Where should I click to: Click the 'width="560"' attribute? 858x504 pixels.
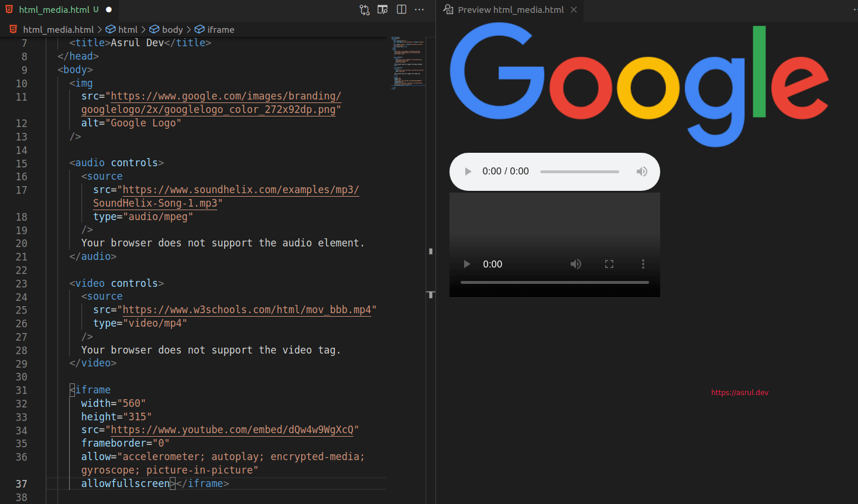(114, 403)
